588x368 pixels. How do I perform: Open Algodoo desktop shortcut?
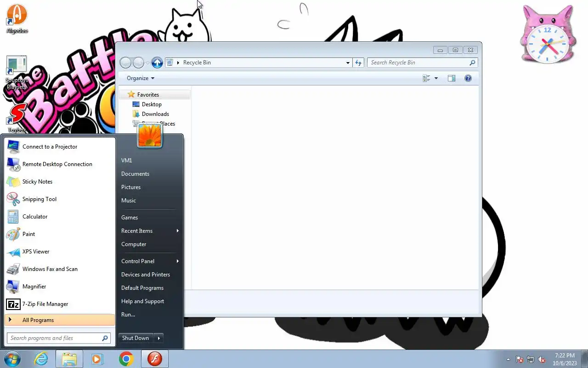click(17, 19)
